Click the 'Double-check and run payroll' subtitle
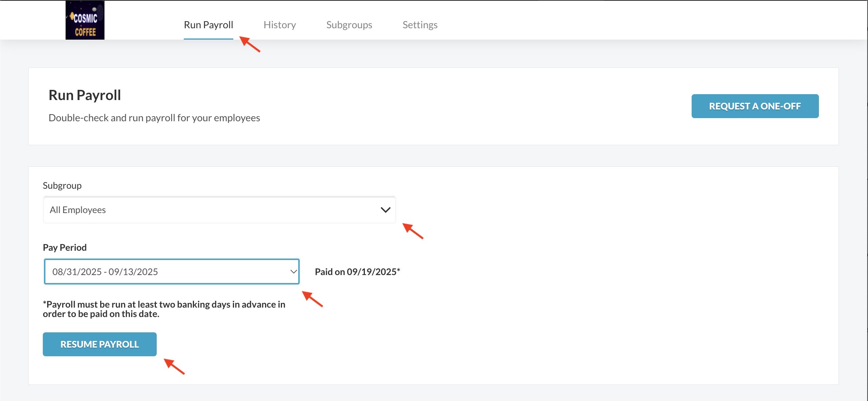 tap(154, 118)
